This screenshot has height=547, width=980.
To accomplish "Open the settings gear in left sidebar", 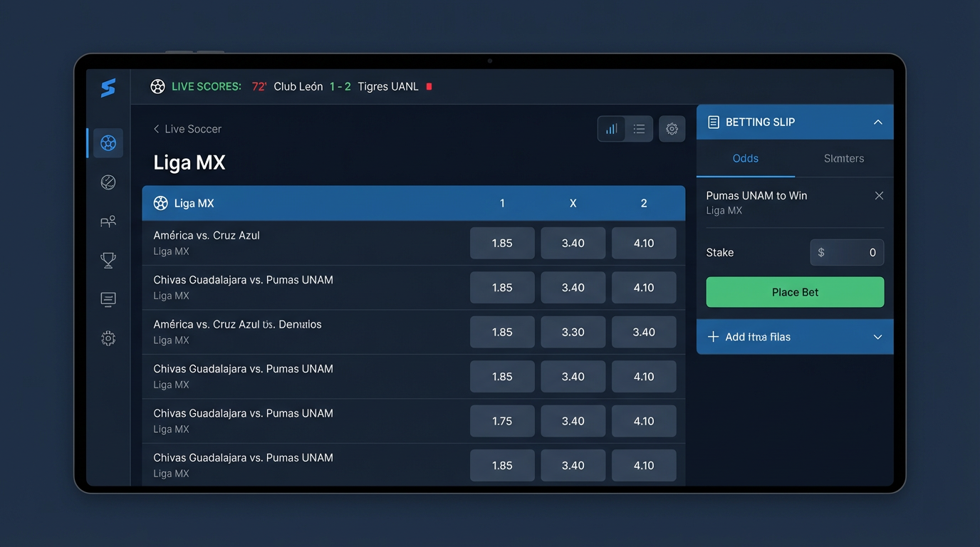I will (108, 339).
